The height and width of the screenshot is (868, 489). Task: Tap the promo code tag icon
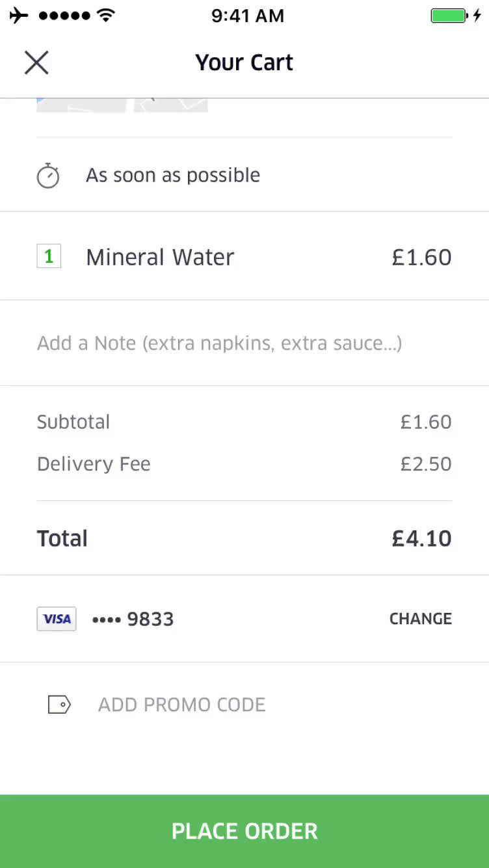[x=59, y=705]
